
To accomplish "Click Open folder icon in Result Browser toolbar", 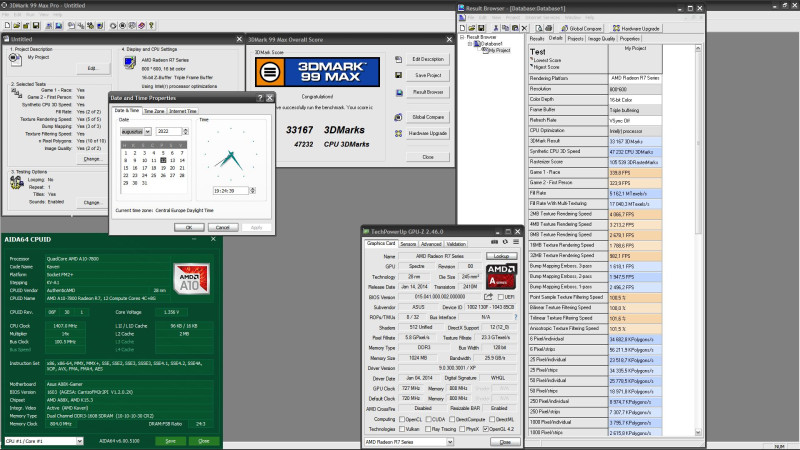I will point(471,28).
